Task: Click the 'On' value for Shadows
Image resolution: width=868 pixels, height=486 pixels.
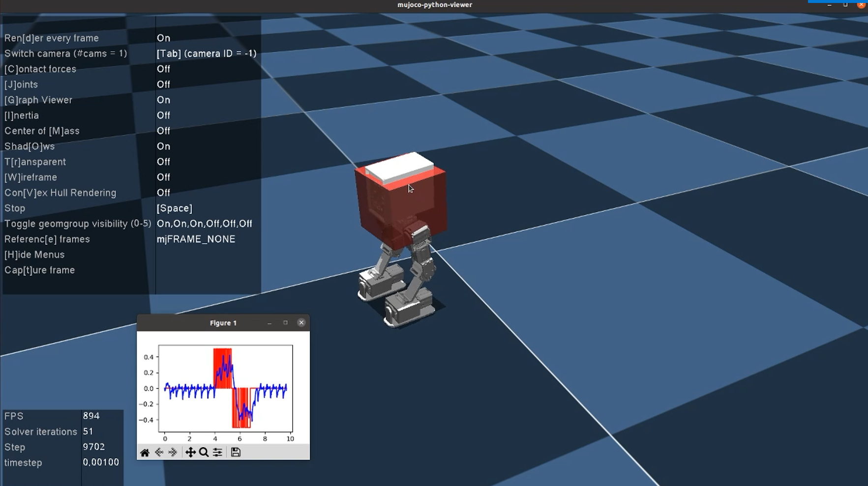Action: (163, 146)
